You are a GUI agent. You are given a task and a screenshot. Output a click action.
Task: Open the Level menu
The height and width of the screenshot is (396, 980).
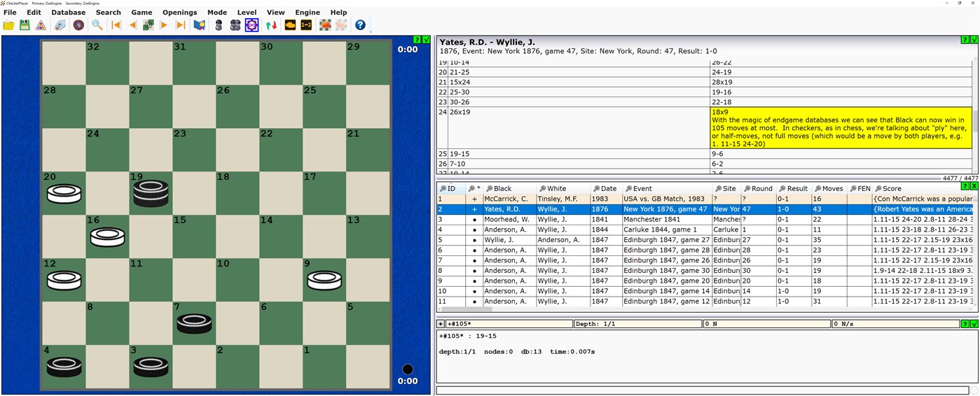click(x=247, y=12)
